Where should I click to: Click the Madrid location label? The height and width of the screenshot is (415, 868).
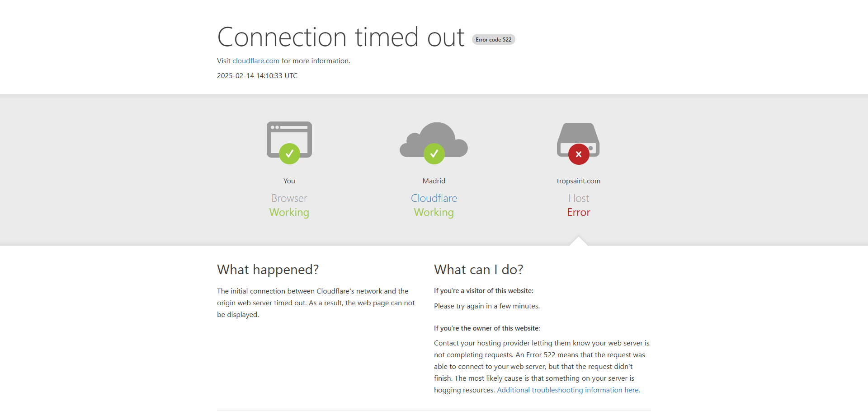point(434,181)
